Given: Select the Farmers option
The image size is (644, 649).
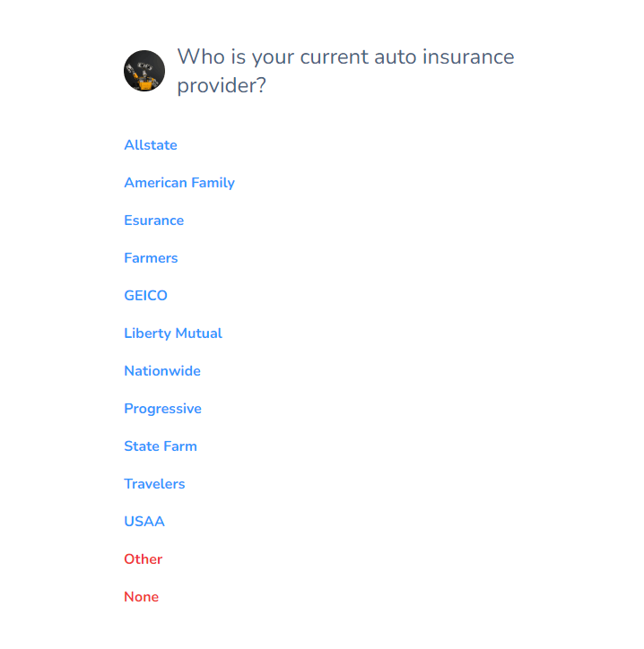Looking at the screenshot, I should (x=151, y=258).
